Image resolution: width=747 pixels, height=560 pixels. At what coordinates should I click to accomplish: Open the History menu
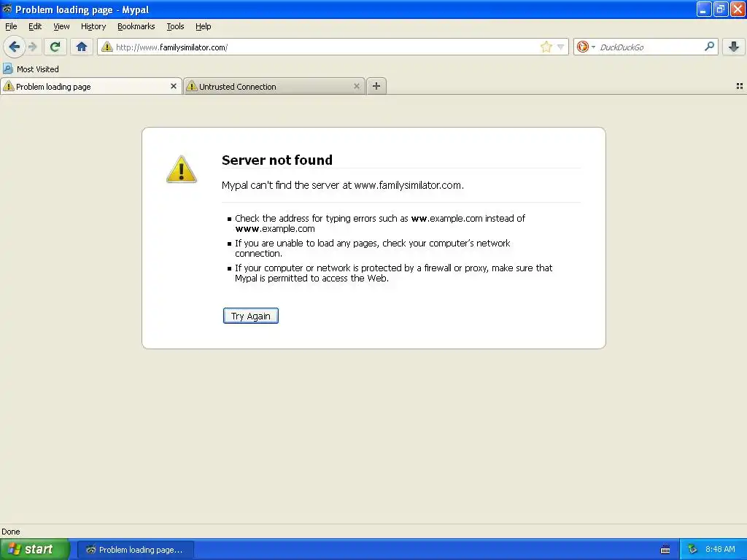click(x=93, y=26)
